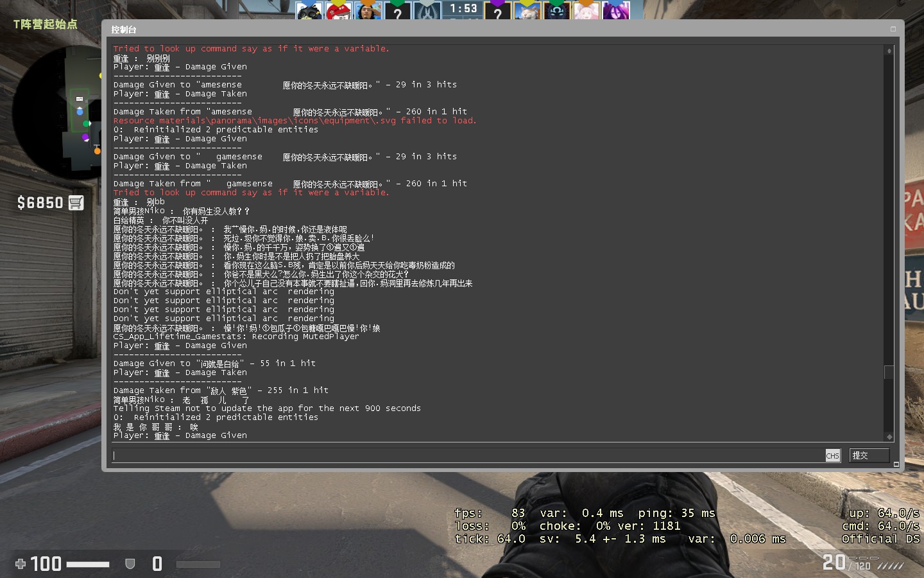Click the purple-haired anime player avatar

[x=616, y=10]
